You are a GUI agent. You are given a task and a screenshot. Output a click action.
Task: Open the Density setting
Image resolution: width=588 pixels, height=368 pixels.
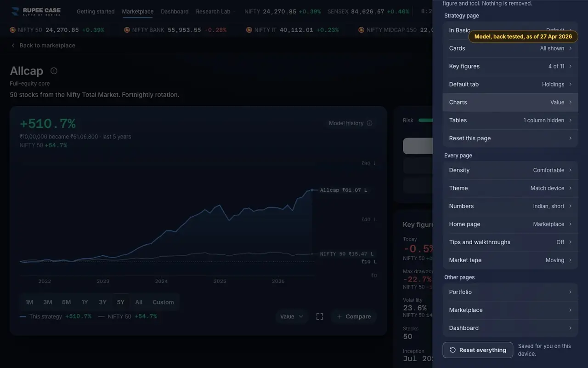click(510, 170)
